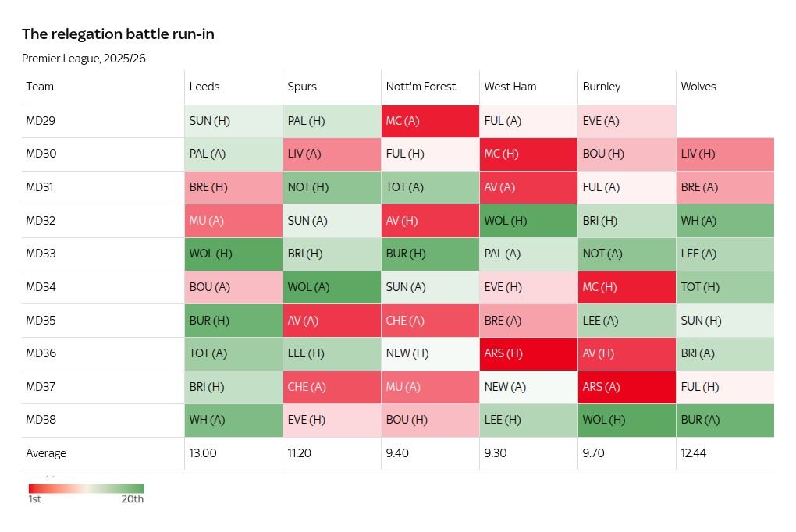Select Wolves' average value 12.44
The width and height of the screenshot is (796, 532).
tap(694, 453)
